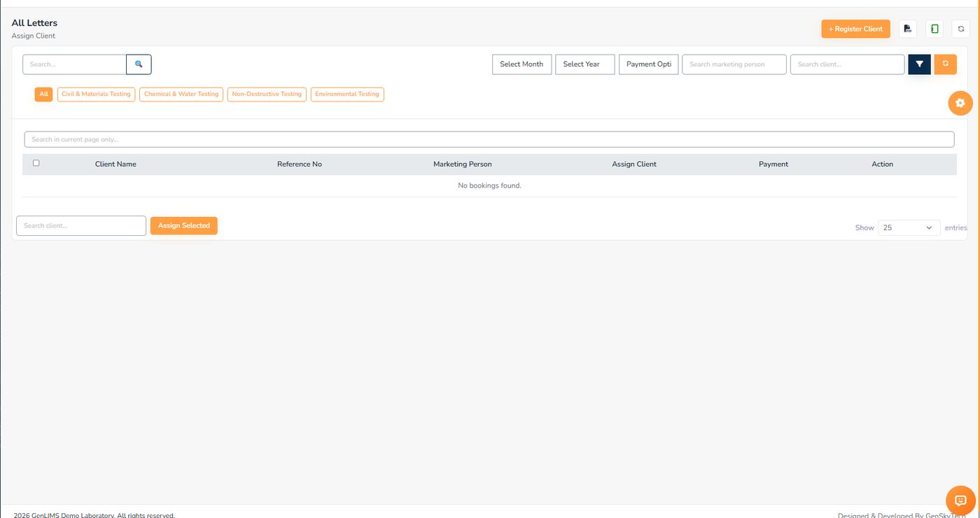Open the orange settings gear
Screen dimensions: 980x518
(960, 103)
